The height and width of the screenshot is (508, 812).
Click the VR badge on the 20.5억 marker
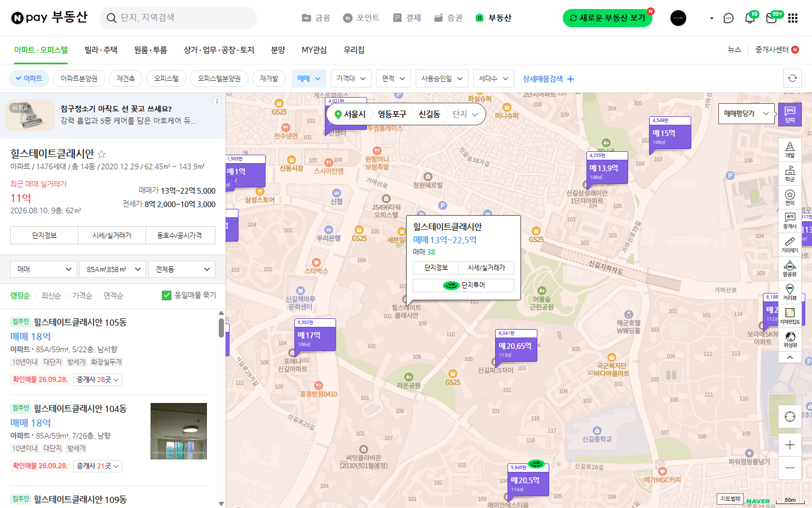(536, 464)
